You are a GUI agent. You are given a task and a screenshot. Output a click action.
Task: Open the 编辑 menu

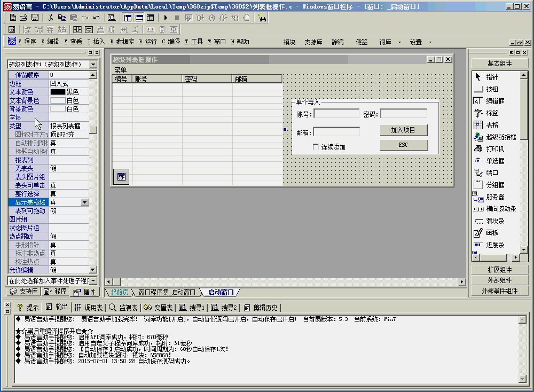[x=50, y=42]
